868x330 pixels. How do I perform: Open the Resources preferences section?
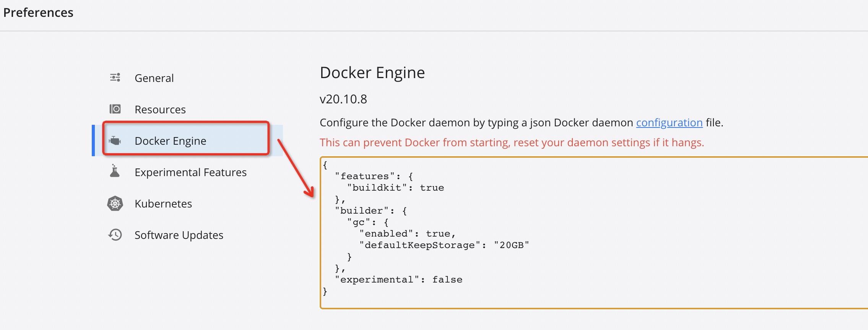(187, 109)
